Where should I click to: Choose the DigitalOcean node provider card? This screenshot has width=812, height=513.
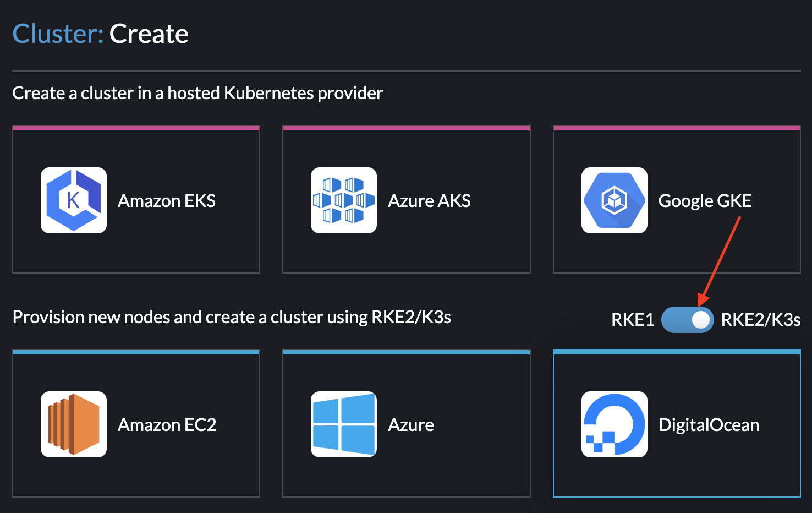676,424
